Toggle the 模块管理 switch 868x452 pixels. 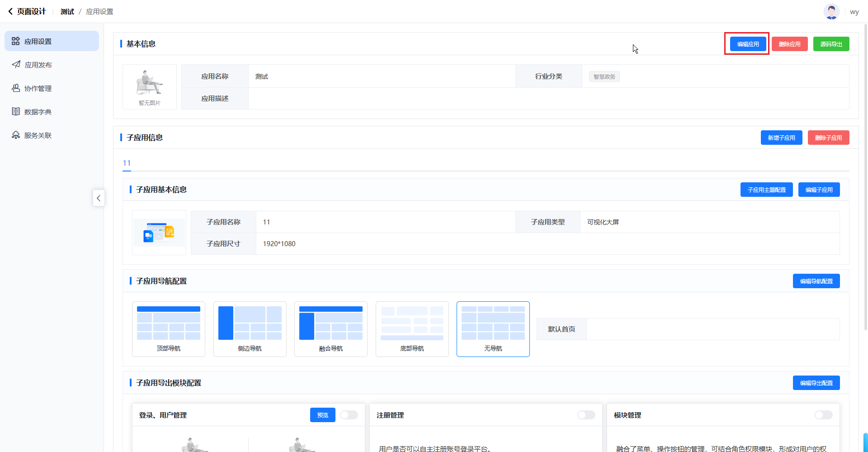click(x=823, y=415)
